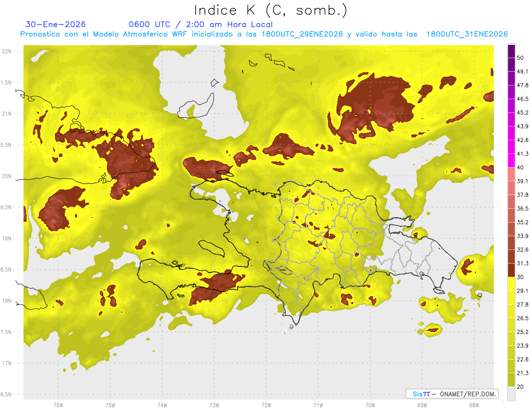Image resolution: width=532 pixels, height=411 pixels.
Task: Click the light gray swatch below 20
Action: point(511,393)
